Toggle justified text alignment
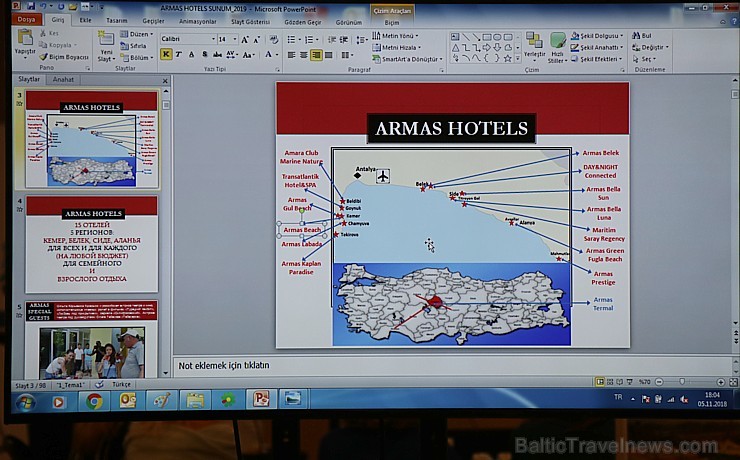The width and height of the screenshot is (740, 460). 328,55
